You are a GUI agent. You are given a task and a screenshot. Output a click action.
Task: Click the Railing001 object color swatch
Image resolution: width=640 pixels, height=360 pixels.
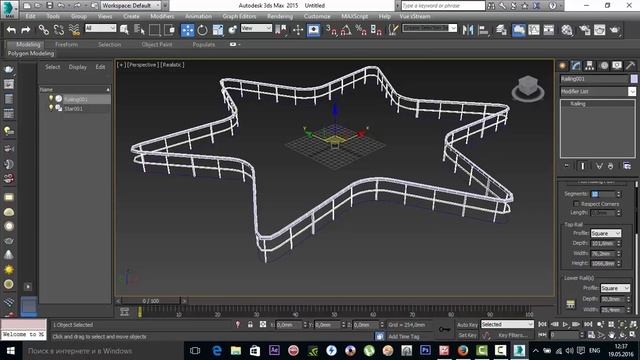[x=634, y=79]
